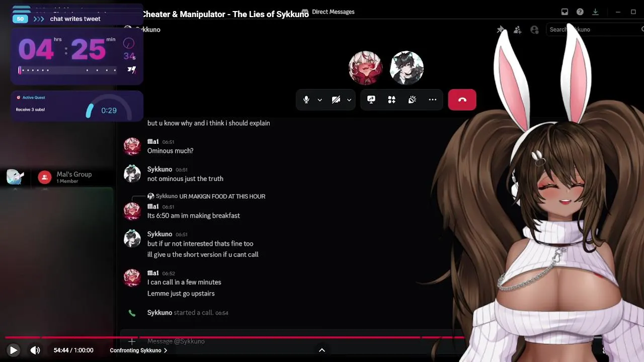Open the Confronting Sykkuno chapter link

coord(138,350)
